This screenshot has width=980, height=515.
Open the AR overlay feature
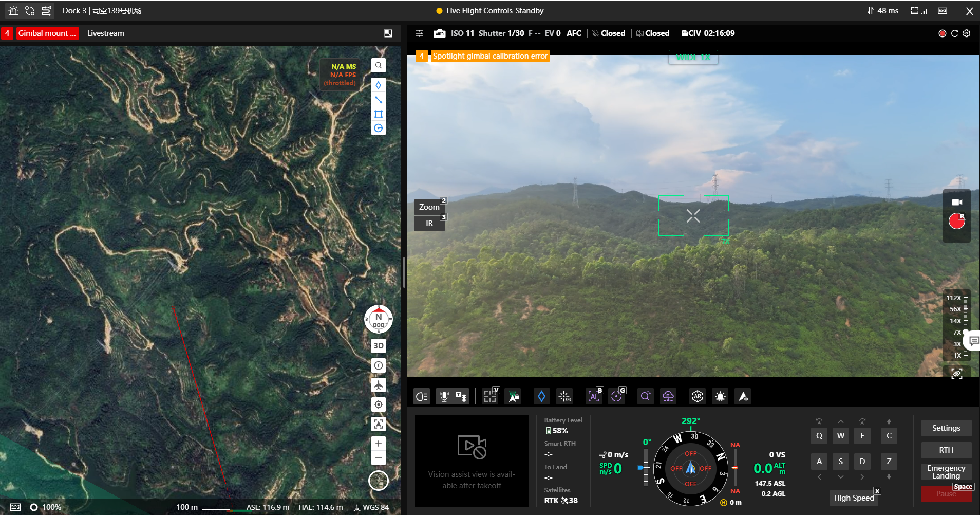point(696,396)
